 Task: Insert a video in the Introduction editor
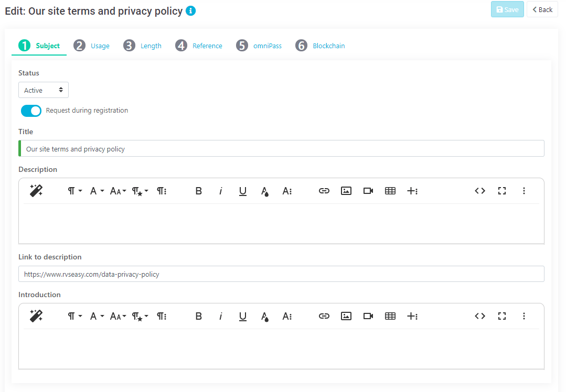368,316
